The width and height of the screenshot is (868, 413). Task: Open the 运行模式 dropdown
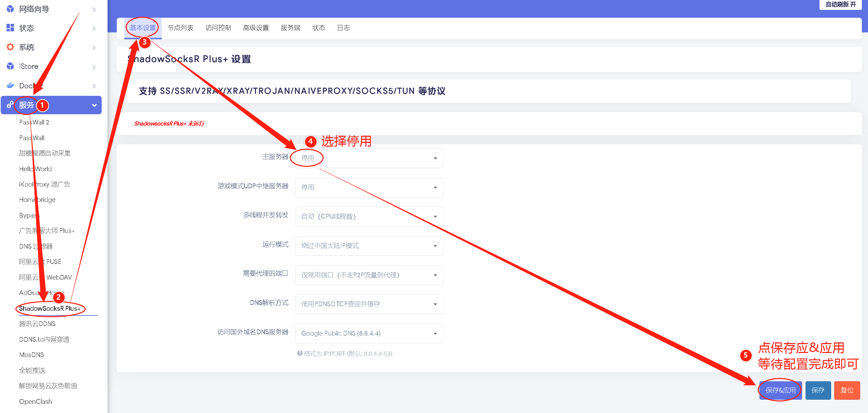pos(369,246)
